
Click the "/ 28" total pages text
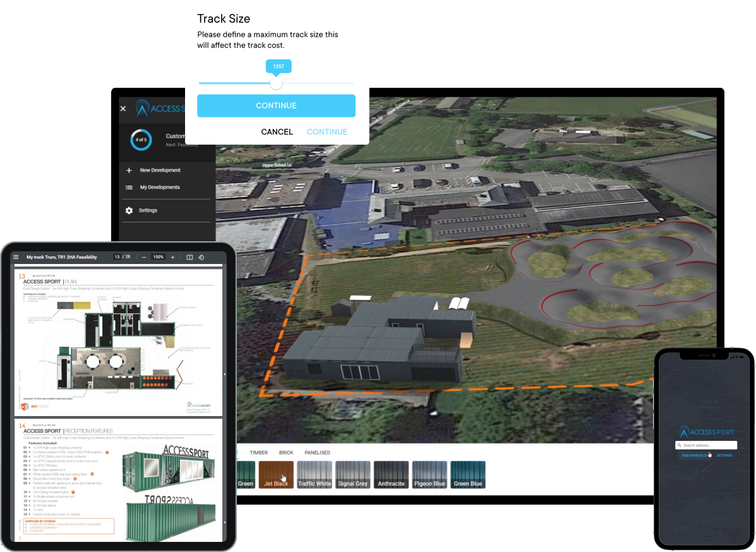point(126,257)
